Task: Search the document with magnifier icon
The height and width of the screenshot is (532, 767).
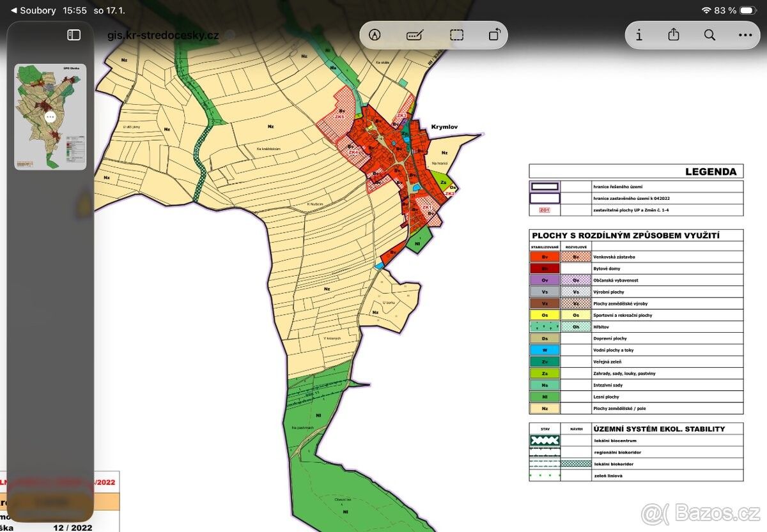Action: point(709,35)
